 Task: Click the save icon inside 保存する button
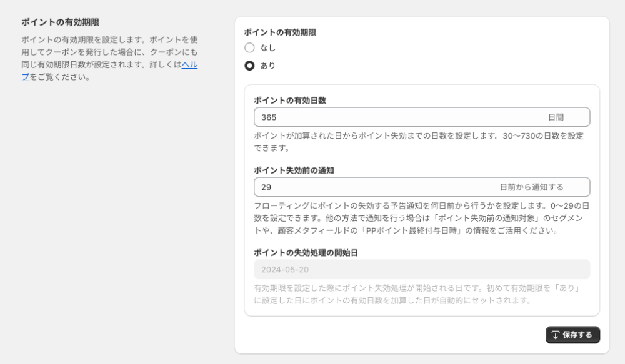(555, 335)
